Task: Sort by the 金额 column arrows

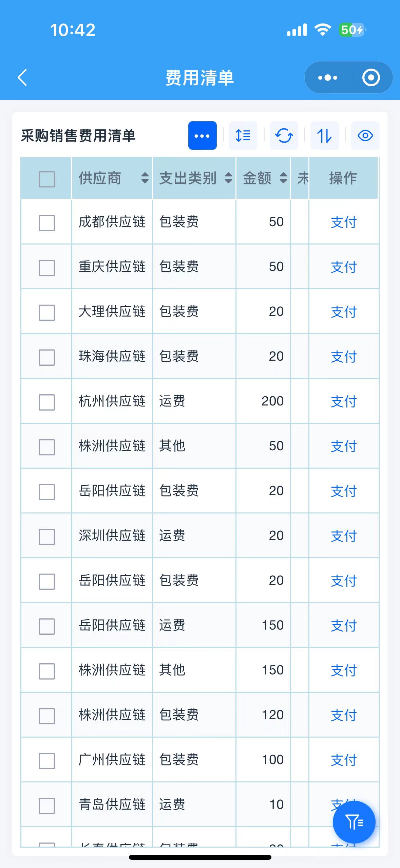Action: point(283,178)
